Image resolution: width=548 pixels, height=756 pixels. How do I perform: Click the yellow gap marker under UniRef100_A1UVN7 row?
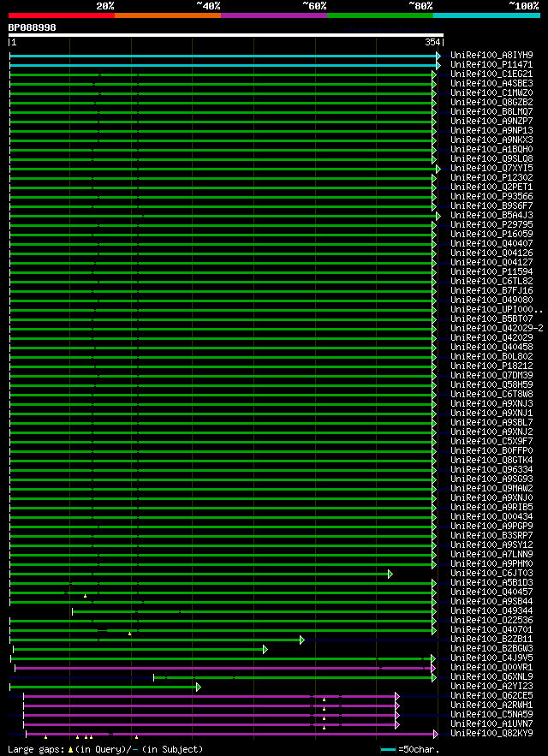click(x=325, y=728)
